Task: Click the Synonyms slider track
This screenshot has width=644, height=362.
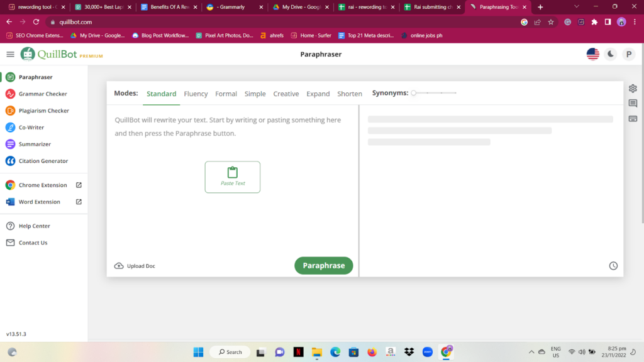Action: (x=434, y=93)
